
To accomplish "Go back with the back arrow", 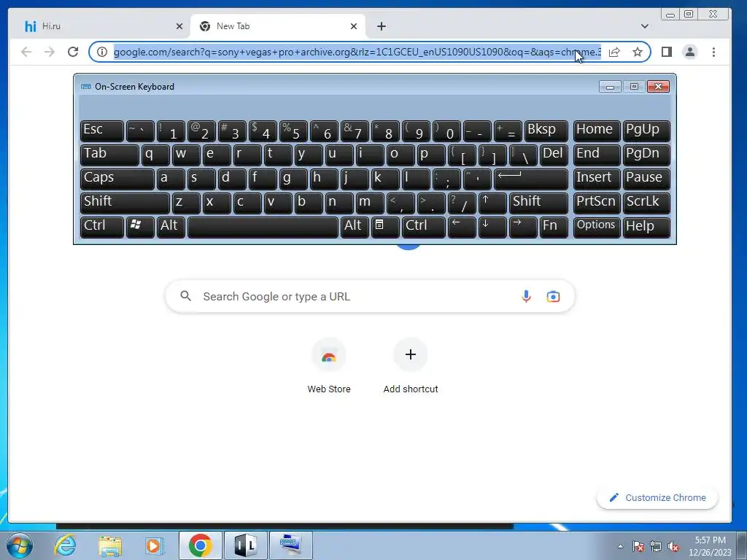I will click(26, 52).
